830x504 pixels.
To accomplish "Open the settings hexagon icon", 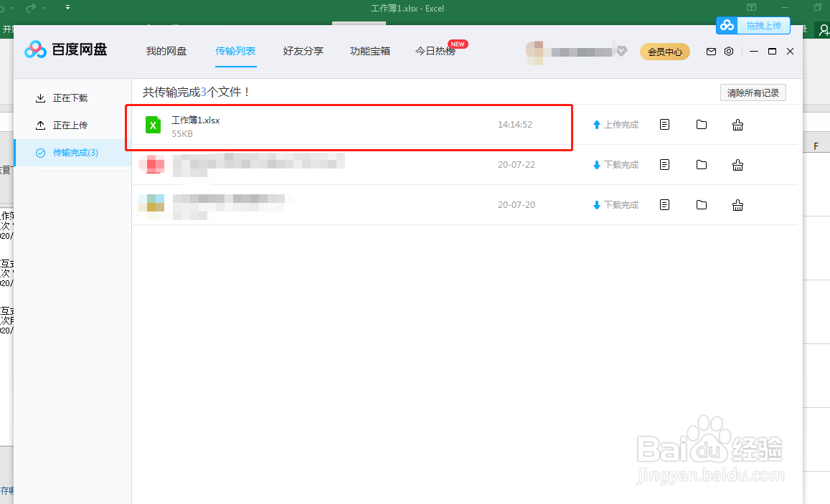I will click(x=729, y=52).
